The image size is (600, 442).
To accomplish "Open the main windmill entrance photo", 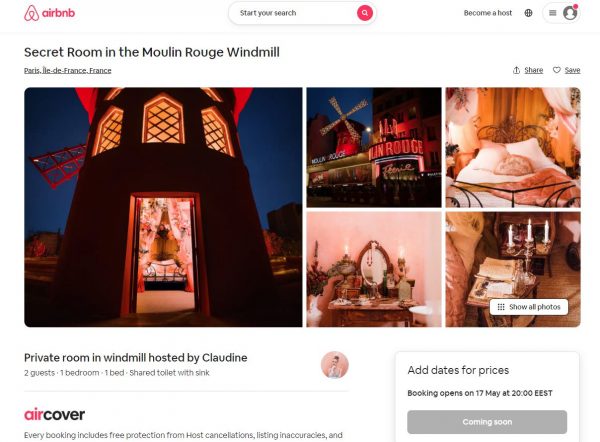I will (163, 207).
